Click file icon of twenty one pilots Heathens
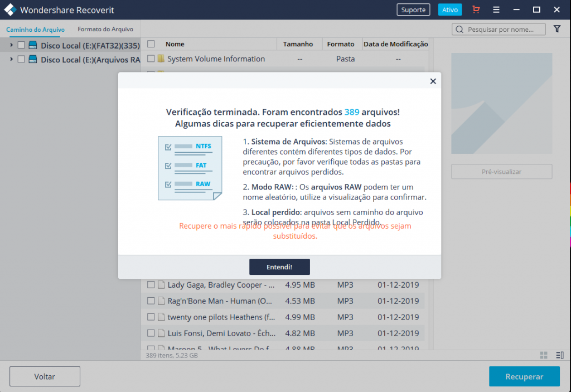The width and height of the screenshot is (571, 392). click(x=161, y=317)
